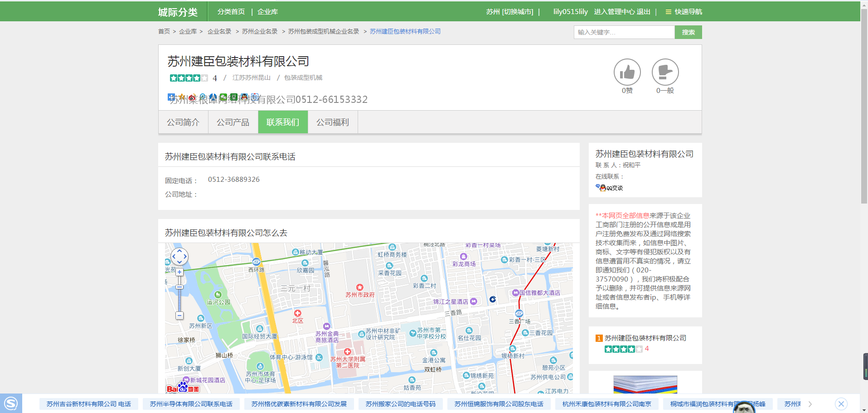
Task: Click 切换城市 to switch city
Action: pyautogui.click(x=518, y=12)
